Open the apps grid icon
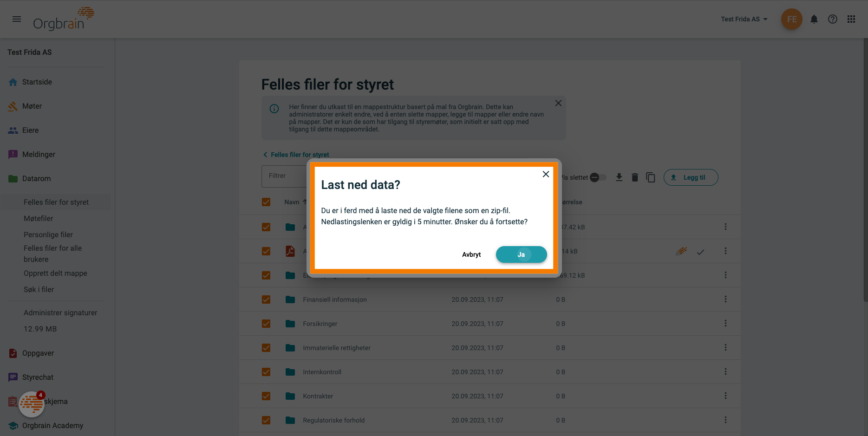Image resolution: width=868 pixels, height=436 pixels. pyautogui.click(x=851, y=19)
